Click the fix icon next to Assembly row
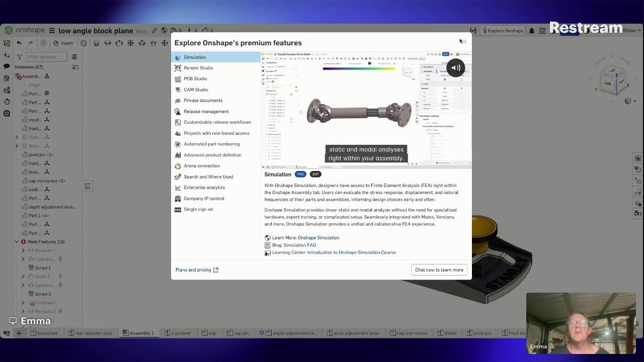644x362 pixels. [x=47, y=76]
